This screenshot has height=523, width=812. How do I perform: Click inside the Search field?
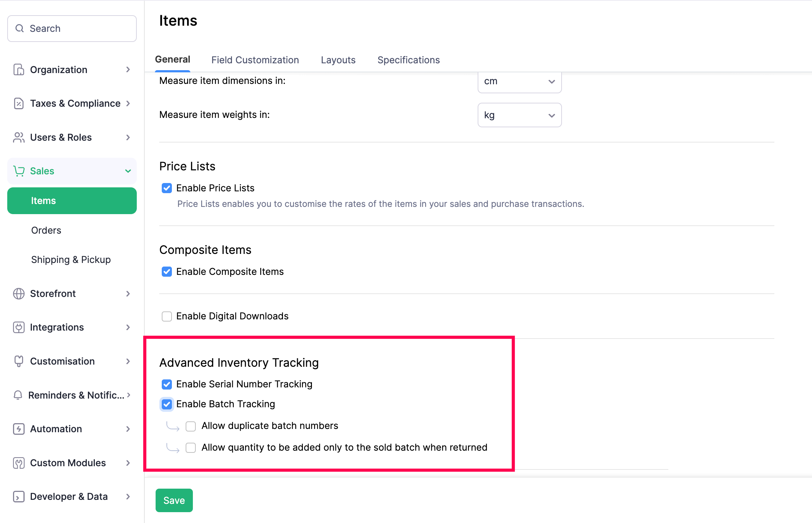(x=71, y=28)
